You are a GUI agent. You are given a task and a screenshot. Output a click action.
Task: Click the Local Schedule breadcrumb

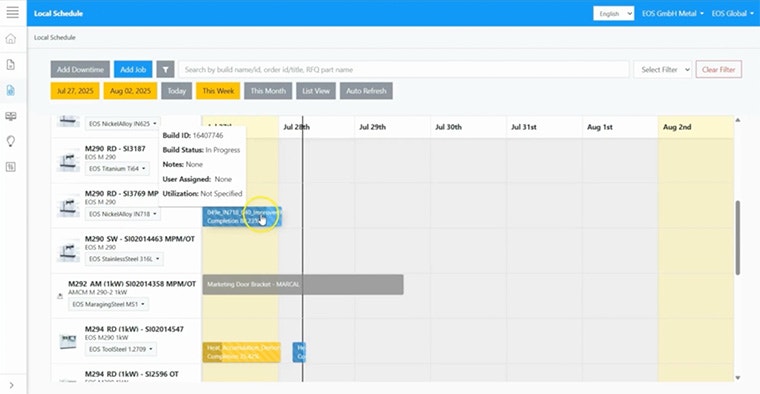point(55,37)
